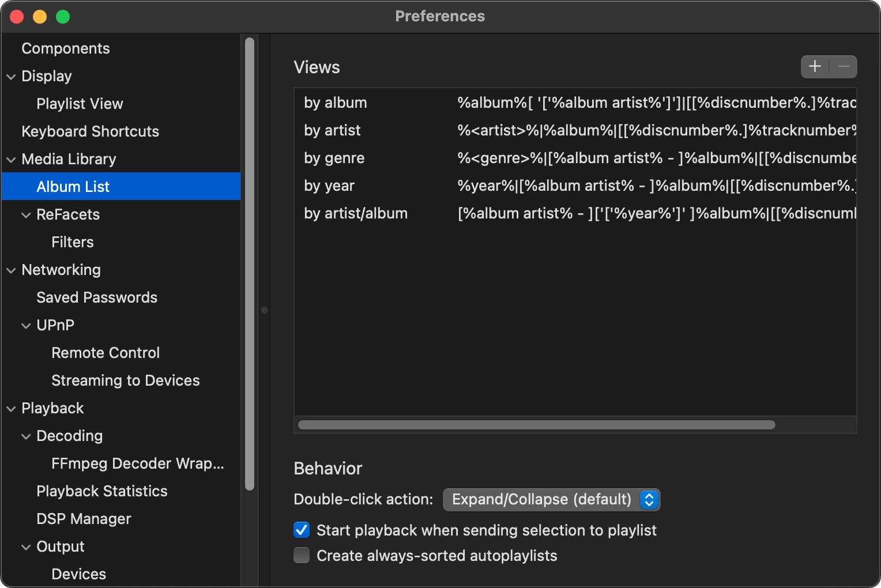
Task: Select the 'by artist/album' view row
Action: 356,213
